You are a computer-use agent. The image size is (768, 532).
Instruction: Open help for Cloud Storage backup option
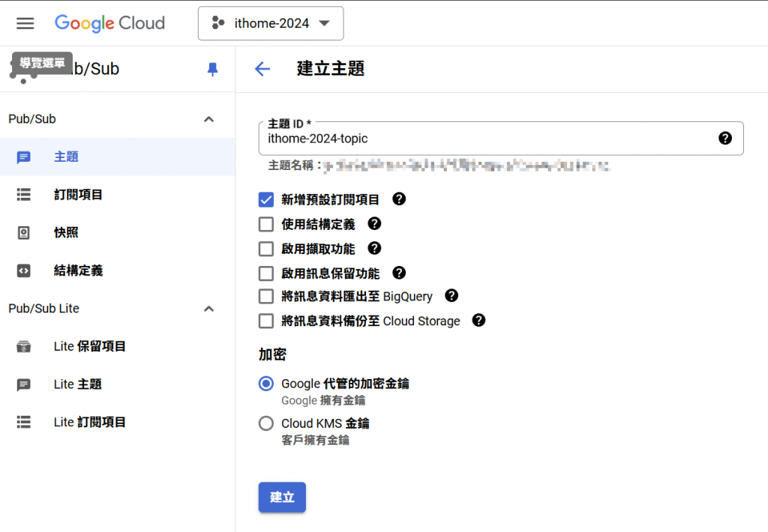pyautogui.click(x=478, y=320)
